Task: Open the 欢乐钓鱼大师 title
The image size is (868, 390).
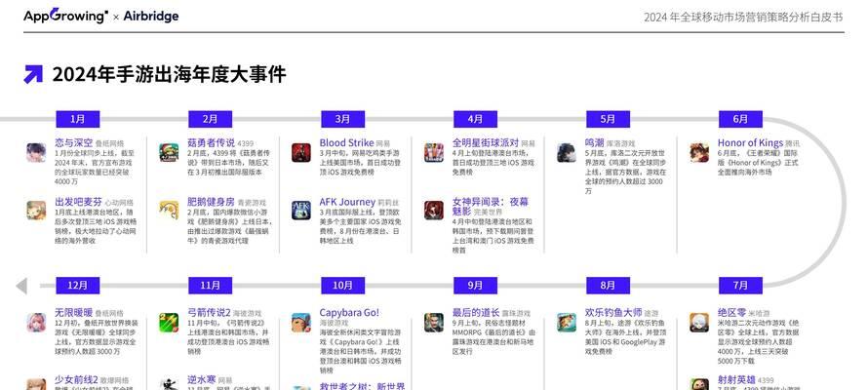Action: tap(613, 313)
